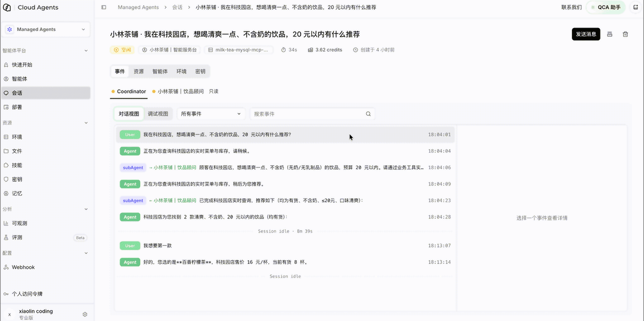Switch to 调试视图 view toggle

(x=158, y=114)
